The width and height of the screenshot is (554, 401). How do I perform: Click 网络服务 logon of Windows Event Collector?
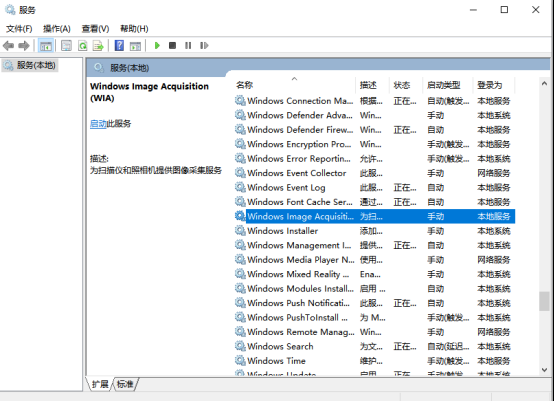(494, 173)
